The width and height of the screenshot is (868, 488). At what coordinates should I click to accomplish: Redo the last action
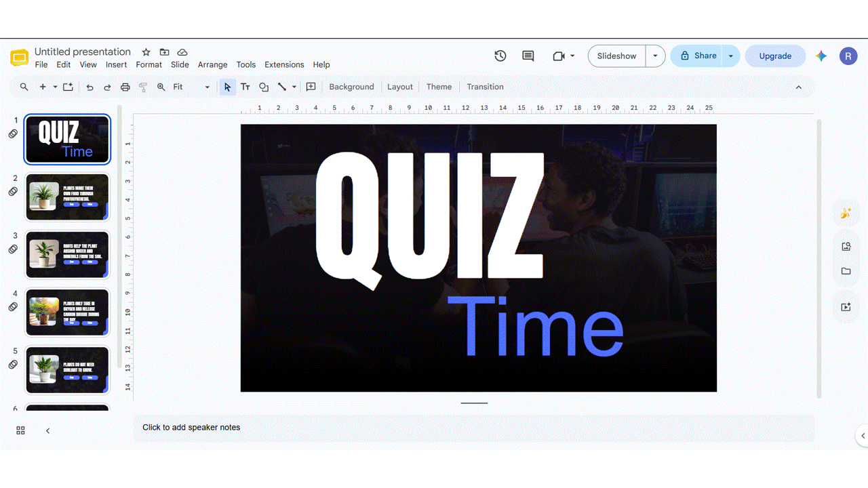coord(107,87)
